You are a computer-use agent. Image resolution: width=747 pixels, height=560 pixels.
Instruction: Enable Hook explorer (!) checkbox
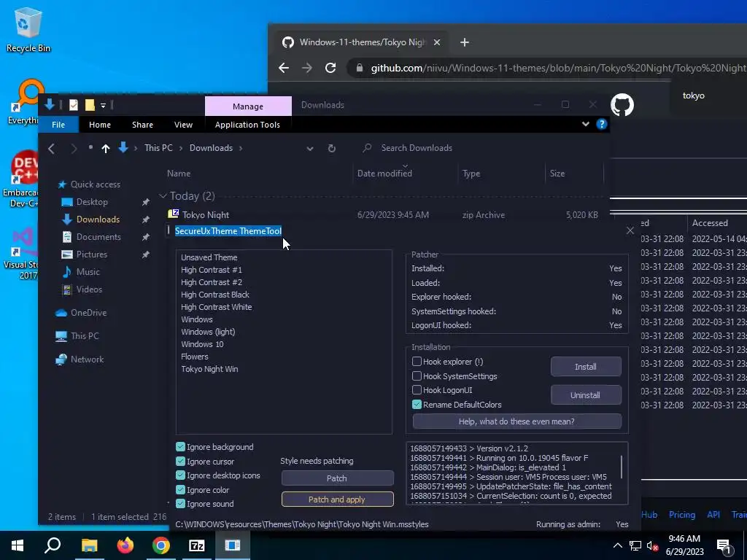(x=417, y=362)
